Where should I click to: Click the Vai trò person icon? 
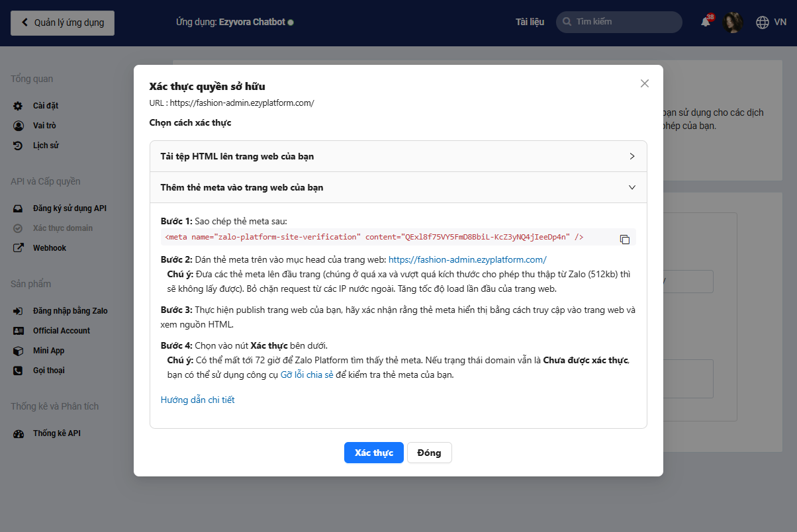point(19,126)
